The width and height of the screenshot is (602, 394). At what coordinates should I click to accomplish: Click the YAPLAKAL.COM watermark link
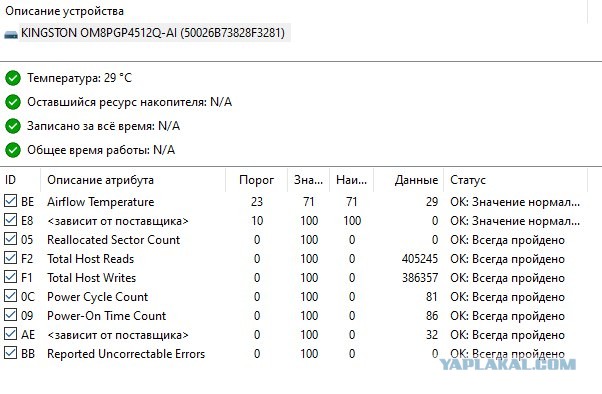(x=507, y=364)
